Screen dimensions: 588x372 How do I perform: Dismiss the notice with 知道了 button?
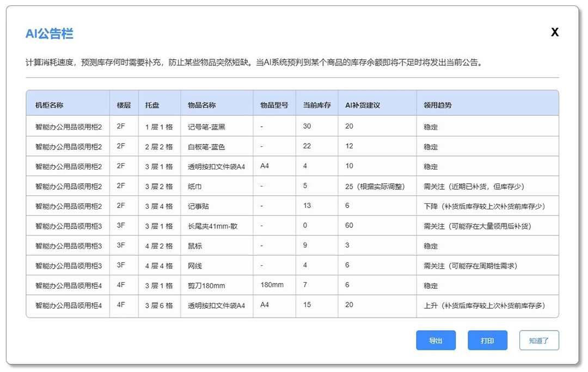pyautogui.click(x=538, y=340)
